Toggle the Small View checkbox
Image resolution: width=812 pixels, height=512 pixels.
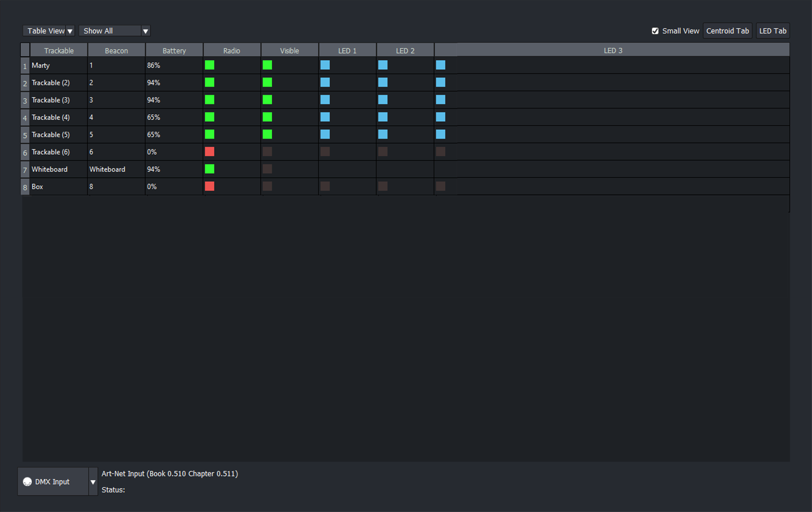coord(655,31)
